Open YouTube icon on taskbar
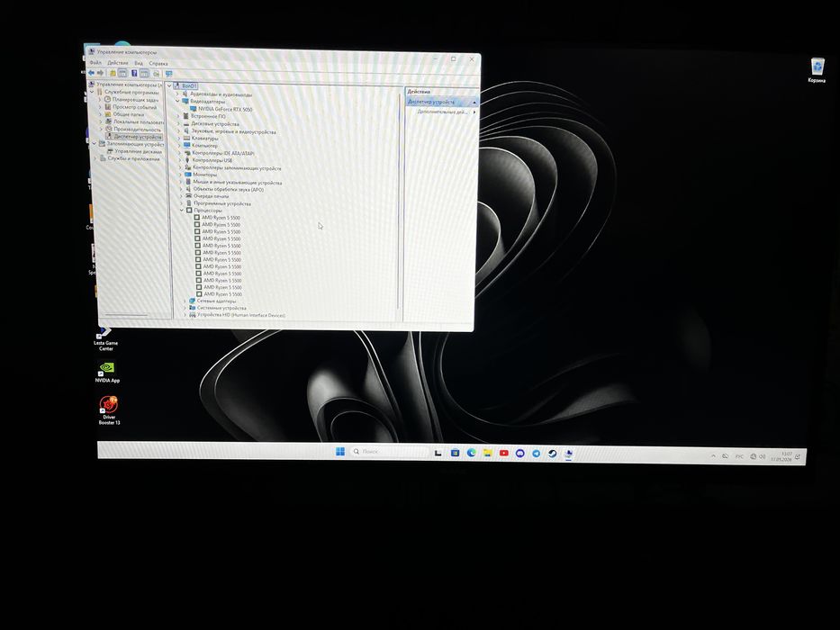840x630 pixels. tap(503, 454)
